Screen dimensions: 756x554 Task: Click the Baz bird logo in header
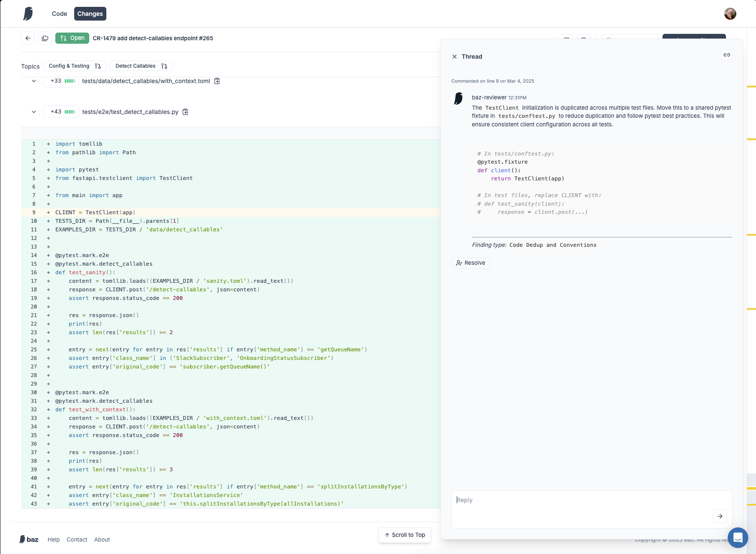[28, 14]
